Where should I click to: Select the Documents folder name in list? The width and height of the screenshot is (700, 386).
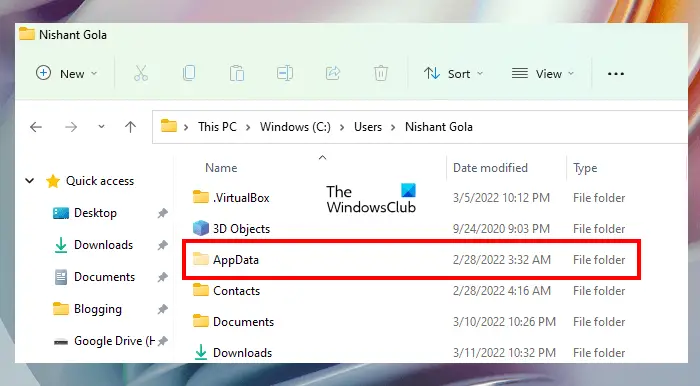click(243, 322)
